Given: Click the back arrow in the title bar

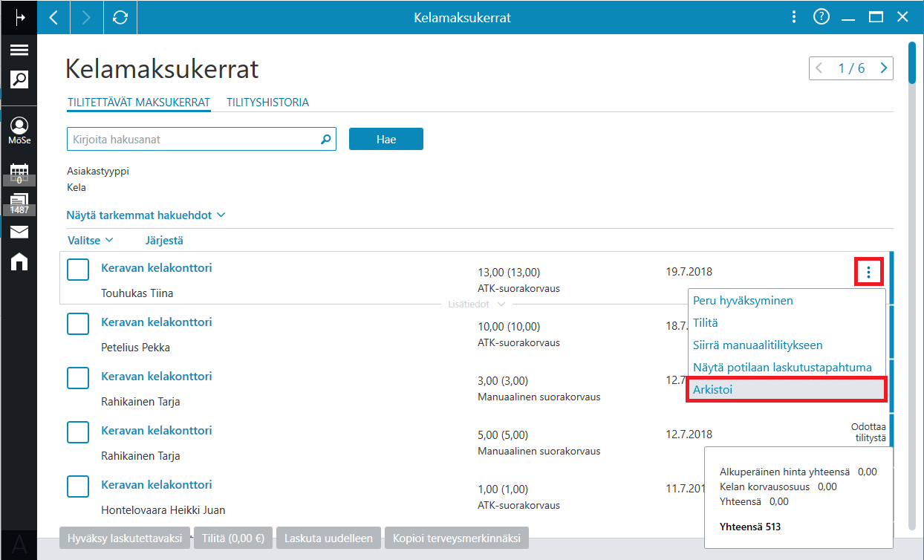Looking at the screenshot, I should tap(53, 17).
